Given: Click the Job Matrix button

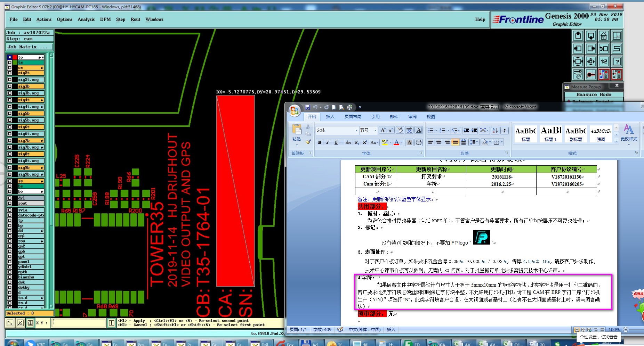Looking at the screenshot, I should click(x=30, y=47).
